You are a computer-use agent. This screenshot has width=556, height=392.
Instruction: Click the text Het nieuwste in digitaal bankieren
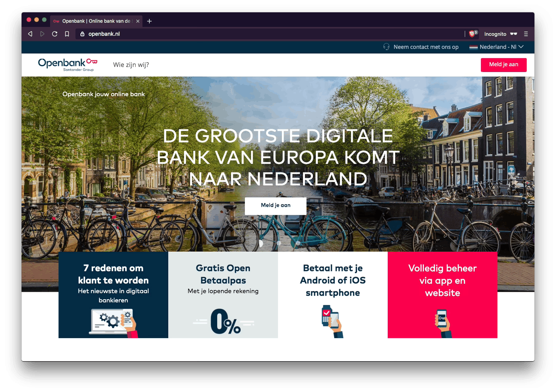click(x=113, y=296)
